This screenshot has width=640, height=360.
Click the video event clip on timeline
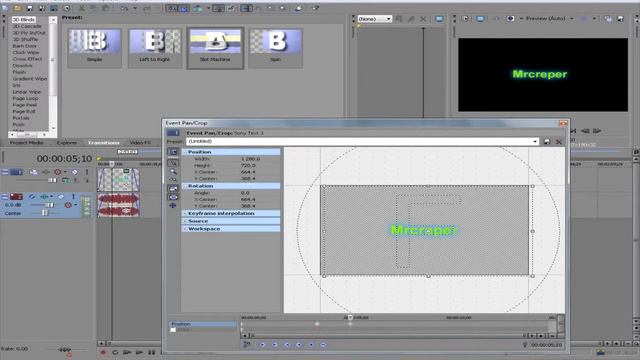click(118, 180)
